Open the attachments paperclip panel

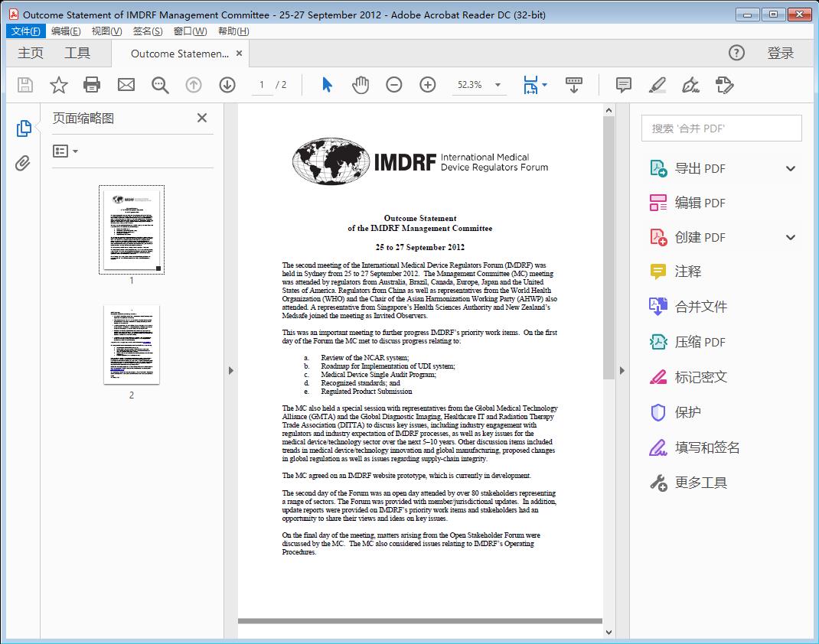pyautogui.click(x=22, y=164)
